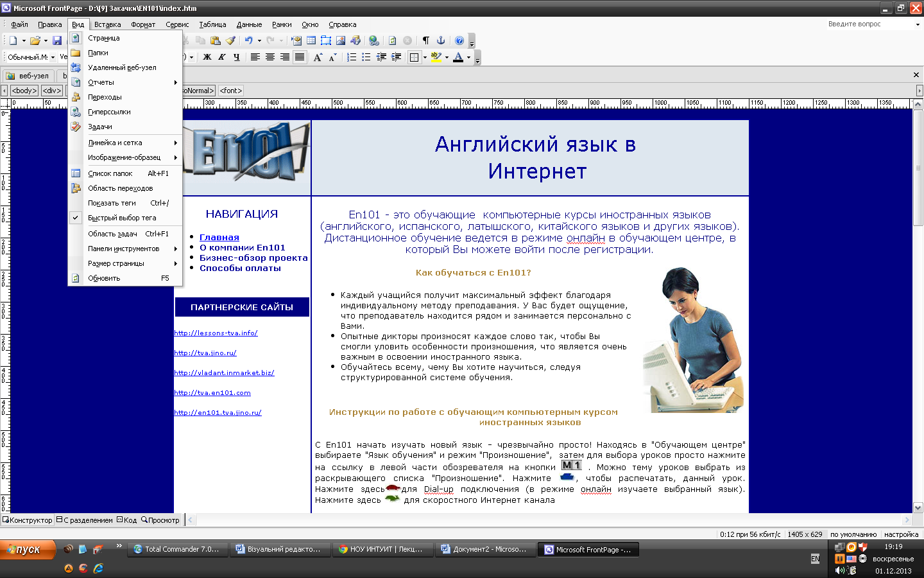The height and width of the screenshot is (578, 924).
Task: Click the New page icon
Action: click(13, 40)
